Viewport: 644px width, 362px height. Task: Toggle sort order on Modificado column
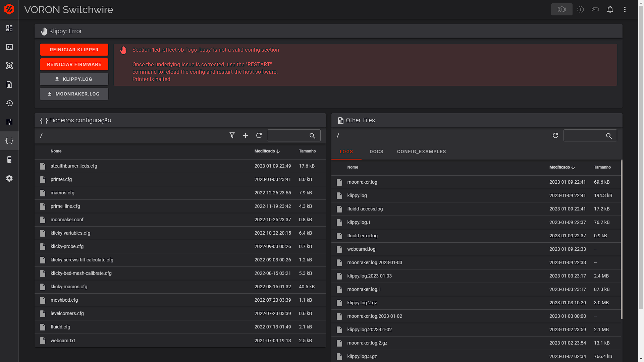coord(267,151)
